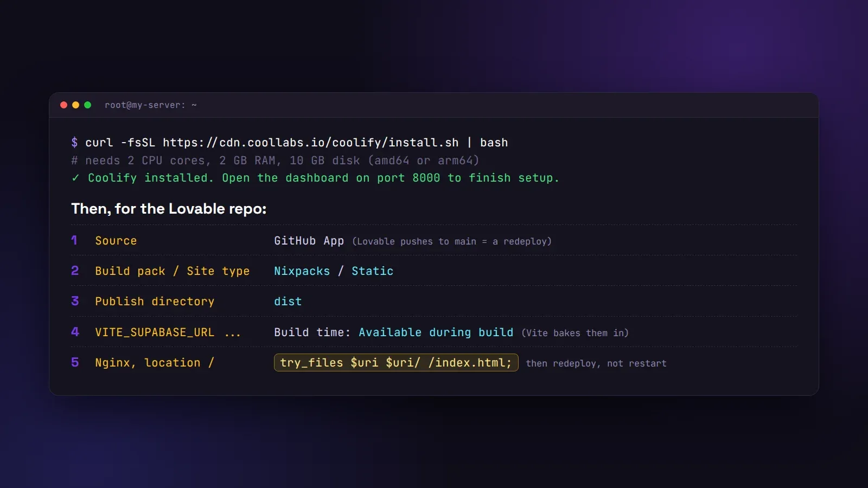Click the green checkmark before 'Coolify installed'
This screenshot has width=868, height=488.
[75, 178]
